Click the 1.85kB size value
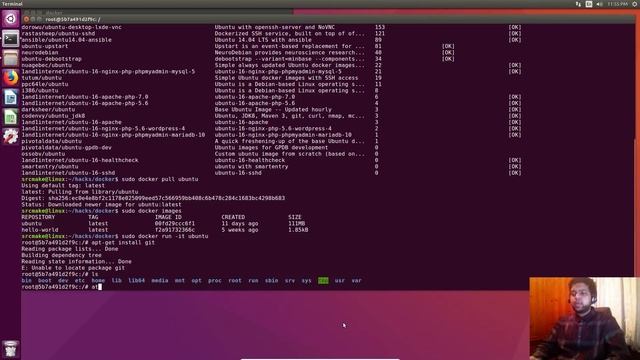The height and width of the screenshot is (360, 640). coord(298,230)
